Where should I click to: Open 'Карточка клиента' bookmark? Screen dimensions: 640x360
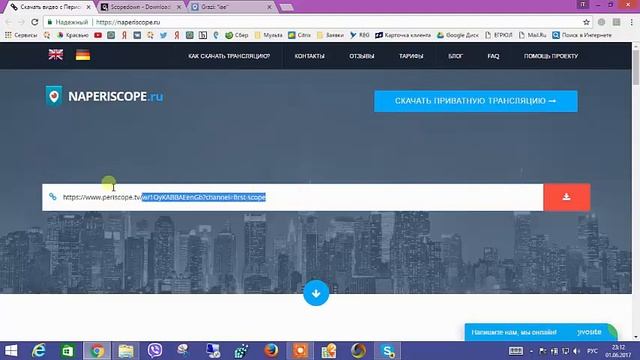(x=403, y=36)
